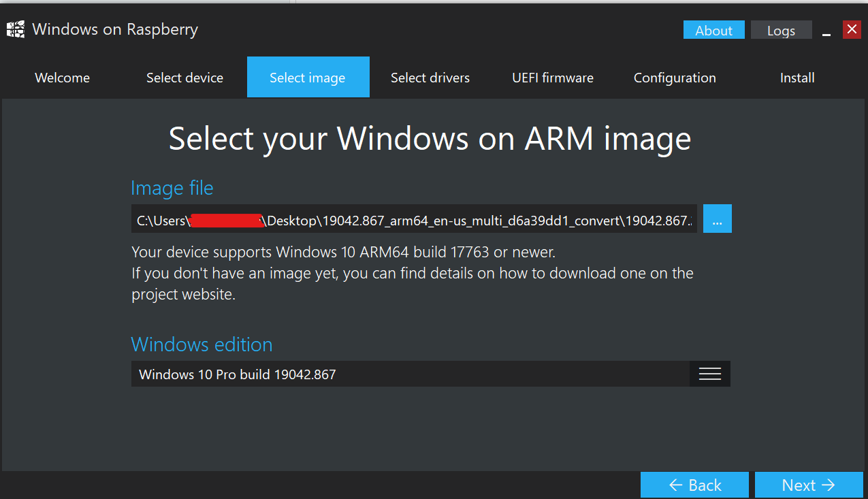The height and width of the screenshot is (499, 868).
Task: Go to the Select drivers tab
Action: [430, 78]
